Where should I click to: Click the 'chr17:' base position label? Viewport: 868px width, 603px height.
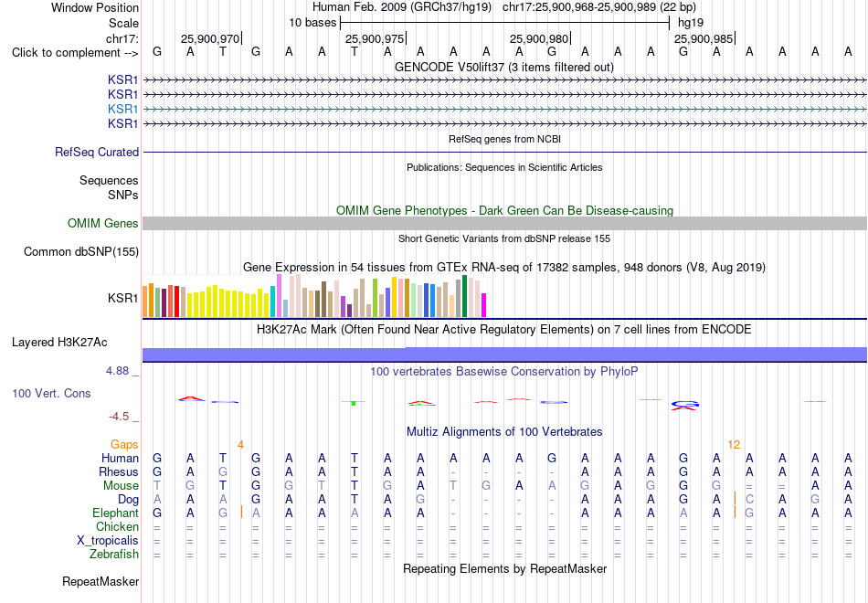point(122,38)
